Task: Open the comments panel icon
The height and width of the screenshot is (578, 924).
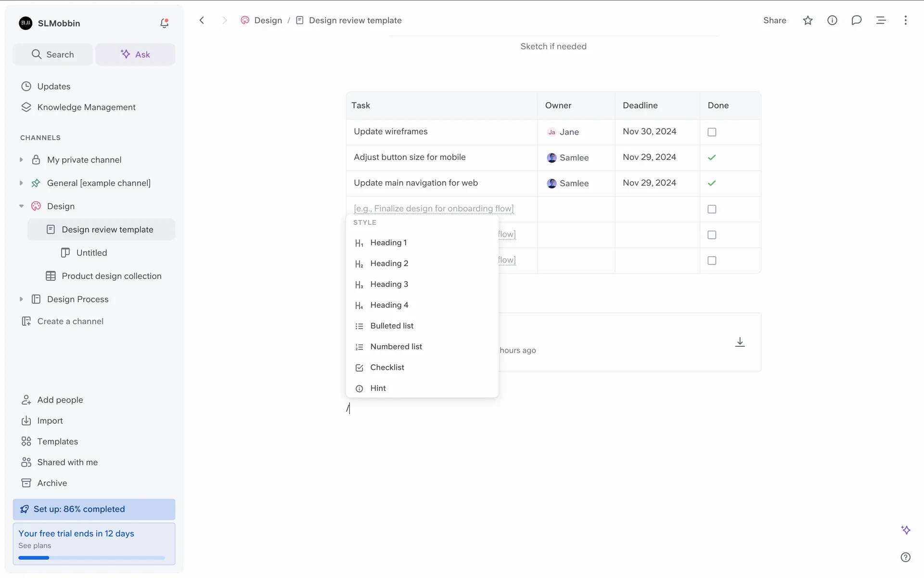Action: [856, 20]
